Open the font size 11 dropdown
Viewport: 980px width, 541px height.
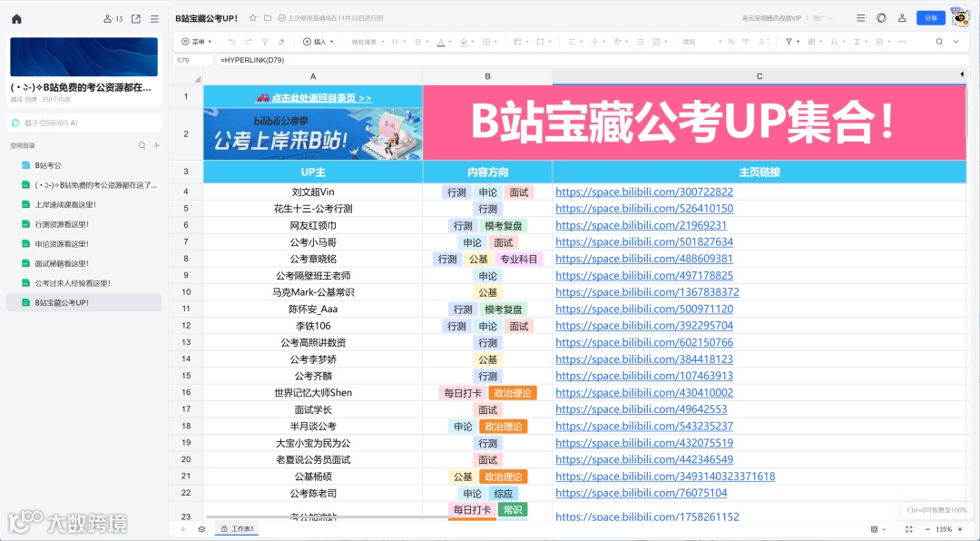pos(397,42)
